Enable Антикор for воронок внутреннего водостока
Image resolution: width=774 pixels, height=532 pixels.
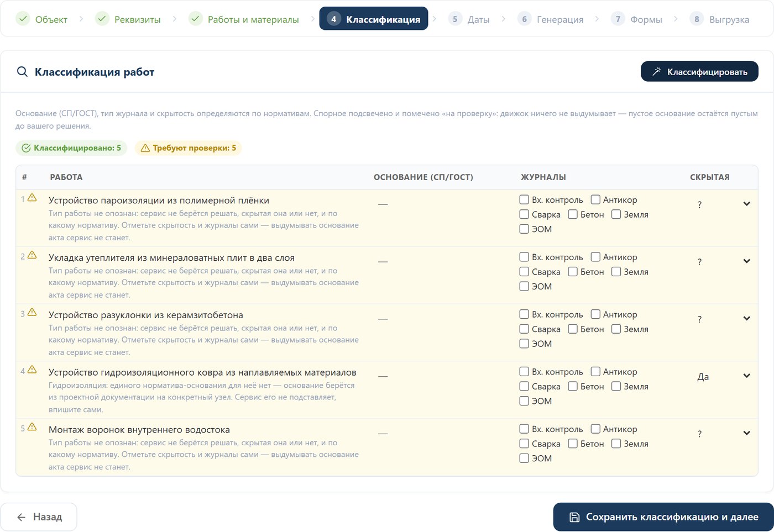click(x=595, y=429)
